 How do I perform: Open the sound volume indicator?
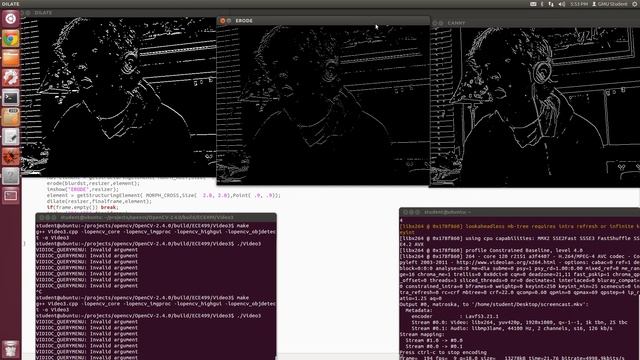point(562,4)
